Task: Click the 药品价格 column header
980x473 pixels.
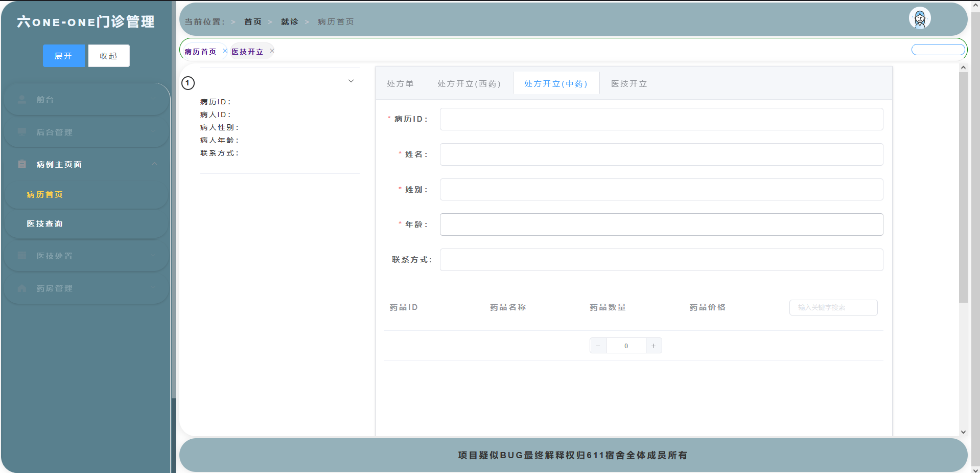Action: [x=708, y=307]
